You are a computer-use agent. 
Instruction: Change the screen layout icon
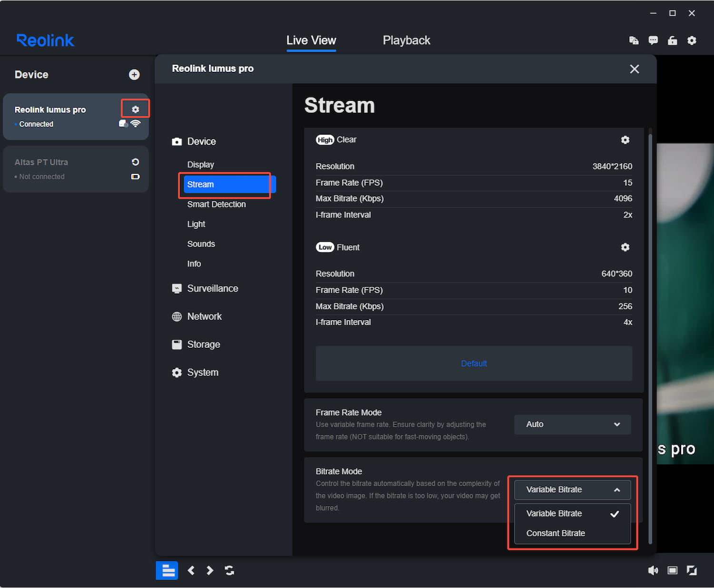[x=673, y=570]
